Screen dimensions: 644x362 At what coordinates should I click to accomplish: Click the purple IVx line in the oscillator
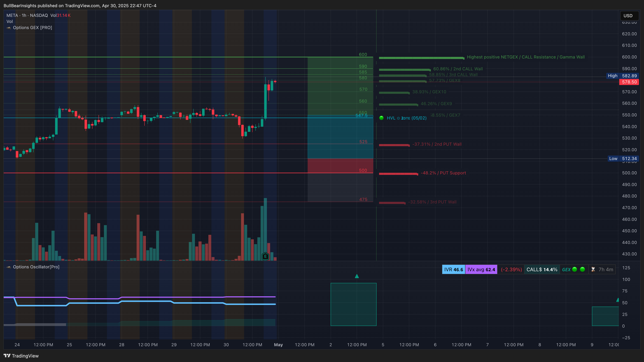[x=139, y=297]
